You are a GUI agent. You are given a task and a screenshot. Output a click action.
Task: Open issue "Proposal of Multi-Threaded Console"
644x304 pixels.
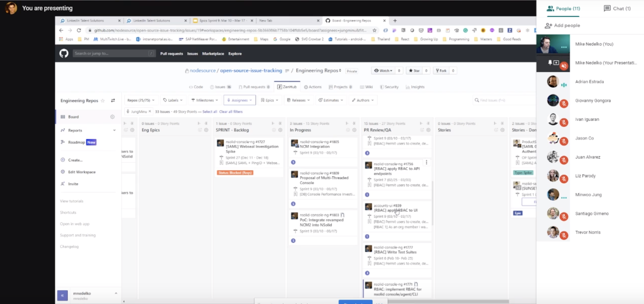tap(324, 180)
